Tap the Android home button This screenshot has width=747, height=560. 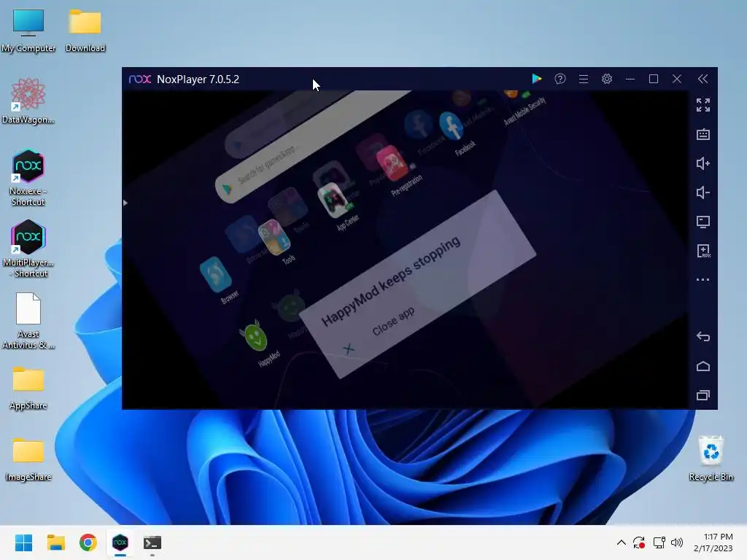click(x=703, y=366)
